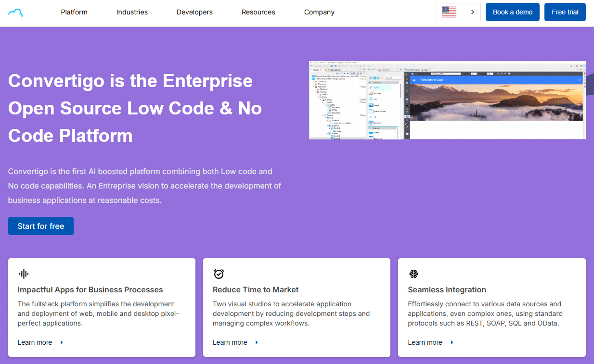This screenshot has width=594, height=364.
Task: Click the AI boosted platform description paragraph
Action: point(145,186)
